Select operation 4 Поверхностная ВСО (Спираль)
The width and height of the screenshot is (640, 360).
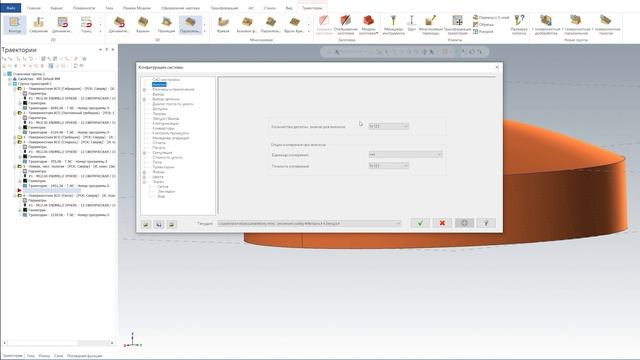[x=69, y=142]
